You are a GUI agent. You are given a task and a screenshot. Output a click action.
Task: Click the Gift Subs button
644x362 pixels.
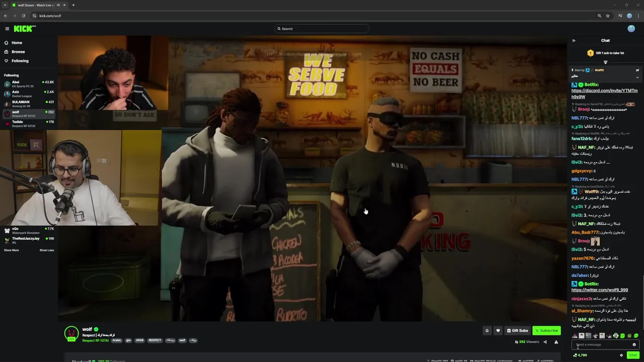tap(517, 330)
